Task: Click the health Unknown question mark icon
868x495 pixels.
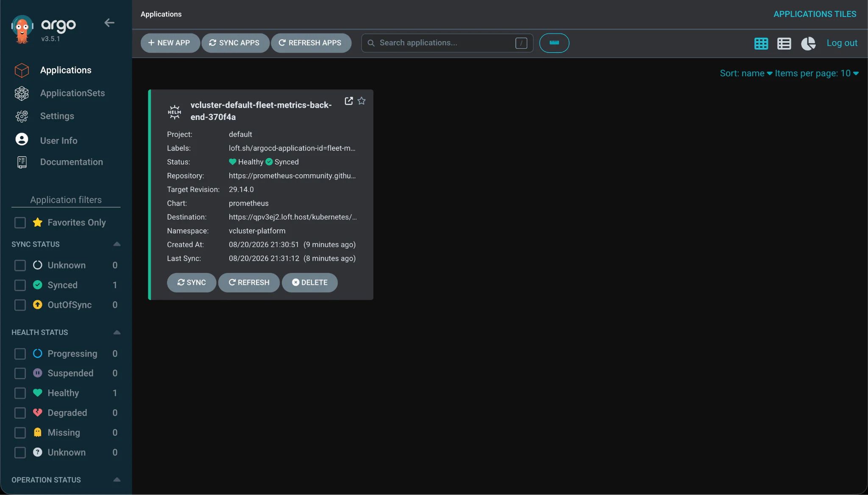Action: [x=37, y=452]
